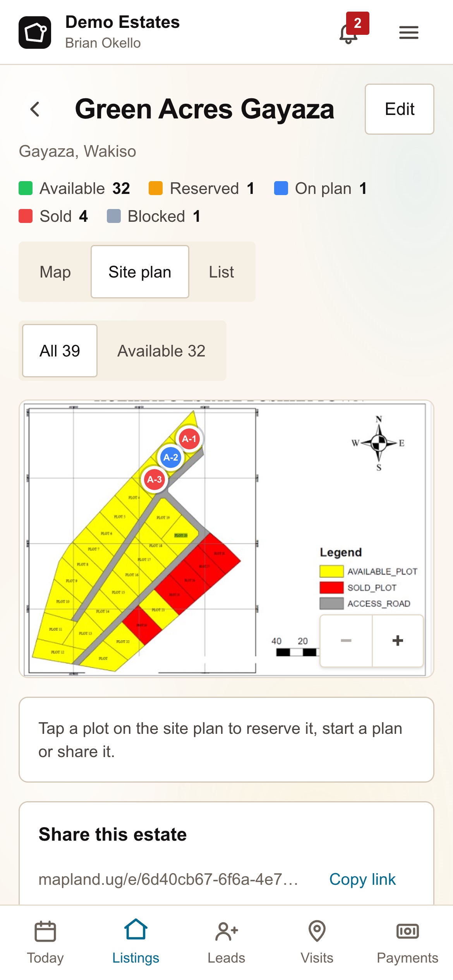The image size is (453, 980).
Task: Tap the Demo Estates logo icon
Action: click(35, 33)
